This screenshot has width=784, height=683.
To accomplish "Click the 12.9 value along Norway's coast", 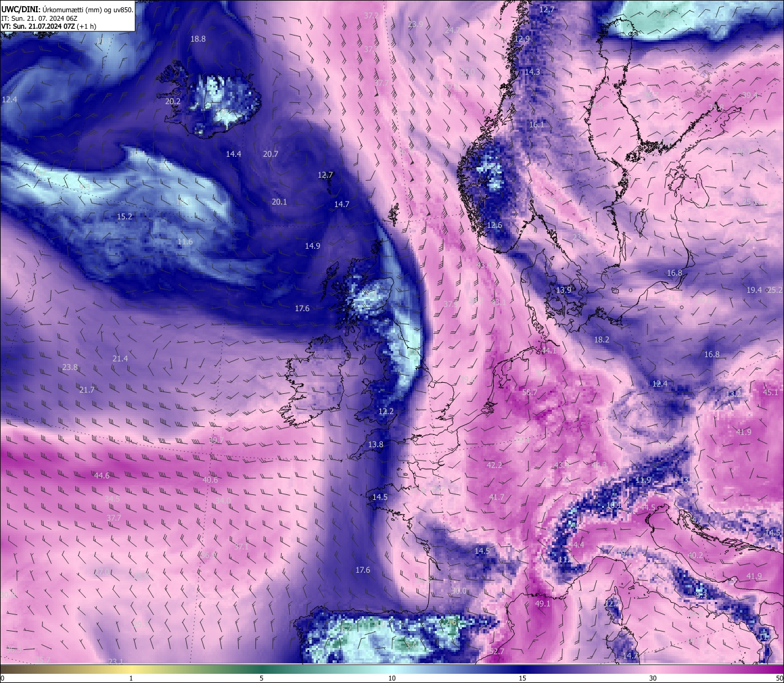I will 521,39.
